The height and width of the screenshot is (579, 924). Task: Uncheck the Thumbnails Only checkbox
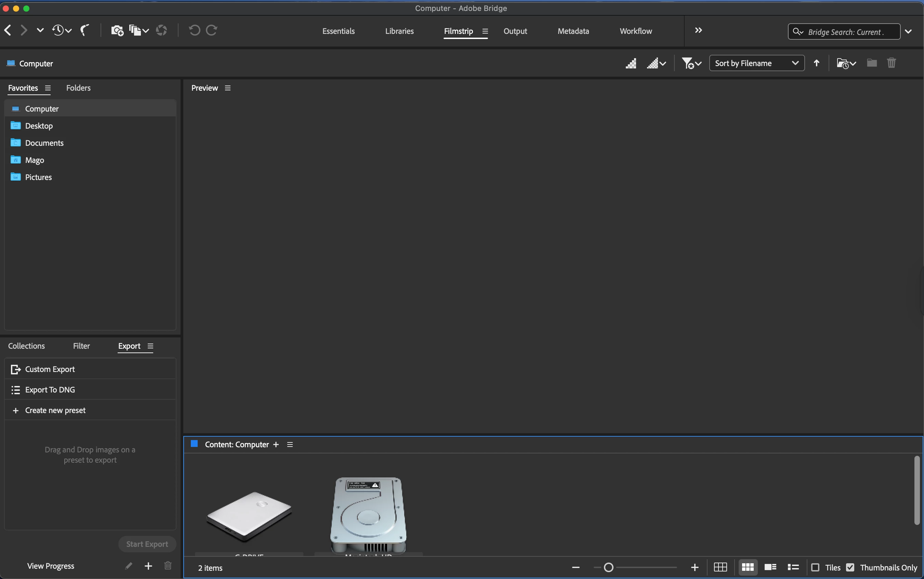[850, 567]
